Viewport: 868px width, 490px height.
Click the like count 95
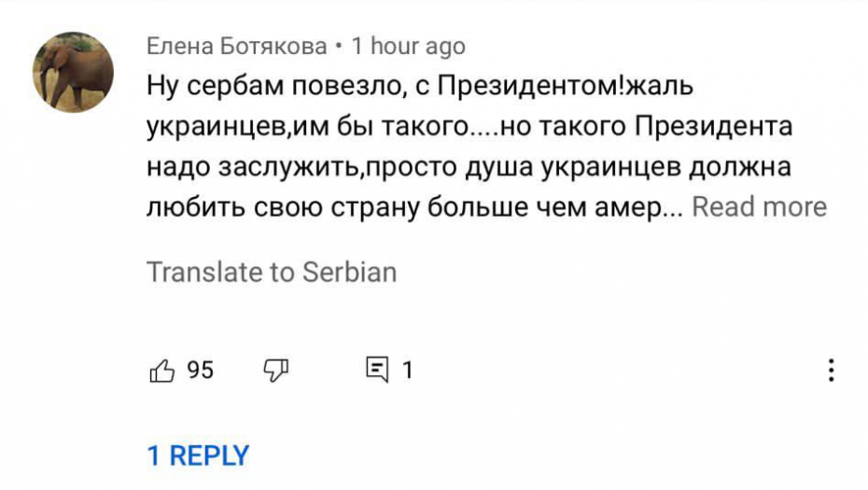point(201,371)
